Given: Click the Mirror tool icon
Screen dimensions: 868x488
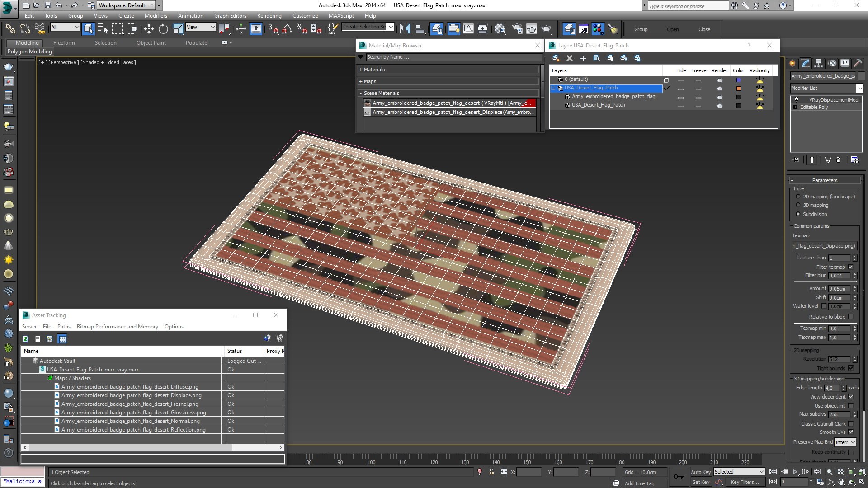Looking at the screenshot, I should [x=405, y=29].
